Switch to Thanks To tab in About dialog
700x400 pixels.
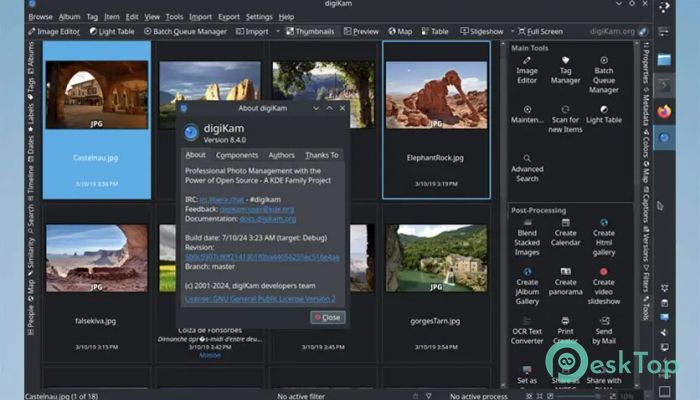(322, 155)
